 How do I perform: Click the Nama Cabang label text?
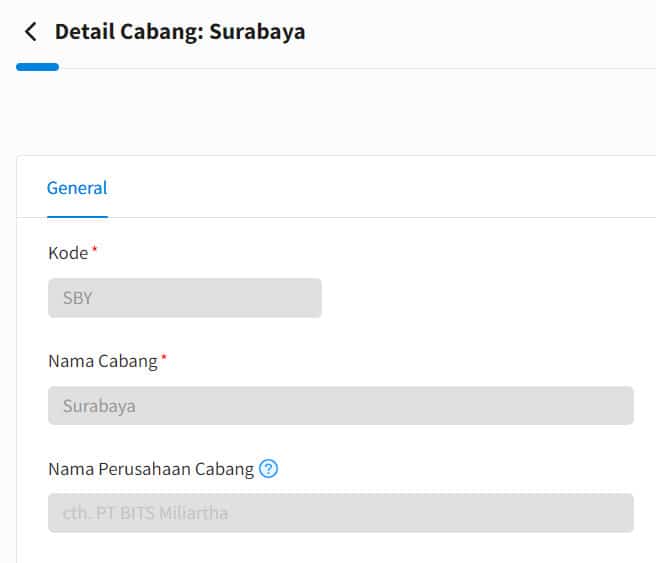pos(103,361)
